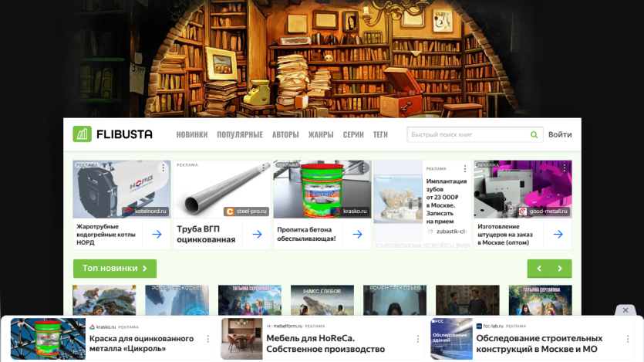The image size is (644, 362).
Task: Open options on mebelform.ru ad
Action: pyautogui.click(x=418, y=339)
